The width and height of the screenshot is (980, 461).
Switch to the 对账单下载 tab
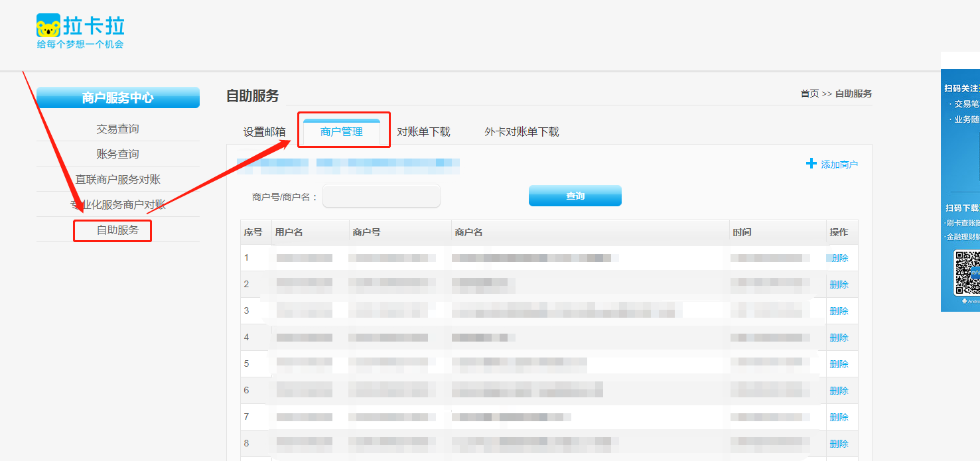423,132
